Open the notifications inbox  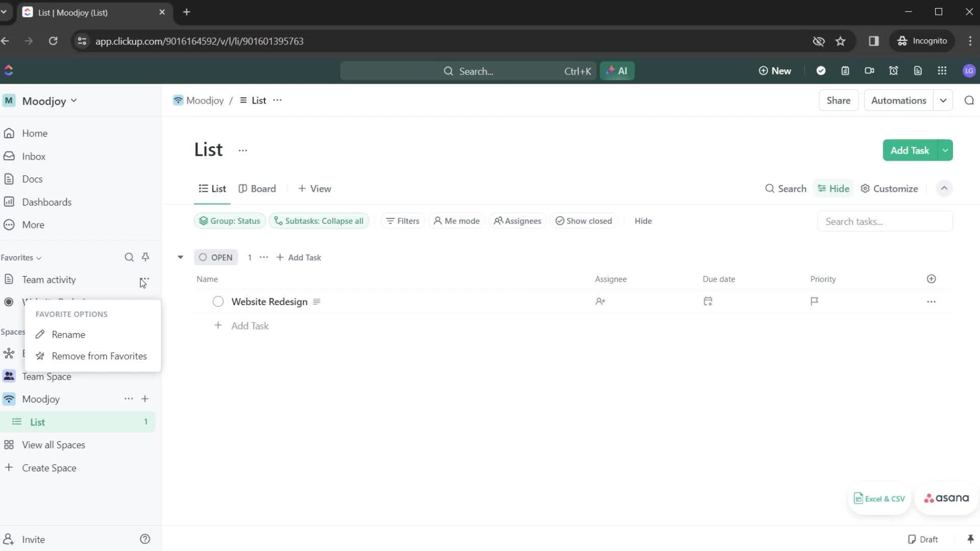33,156
